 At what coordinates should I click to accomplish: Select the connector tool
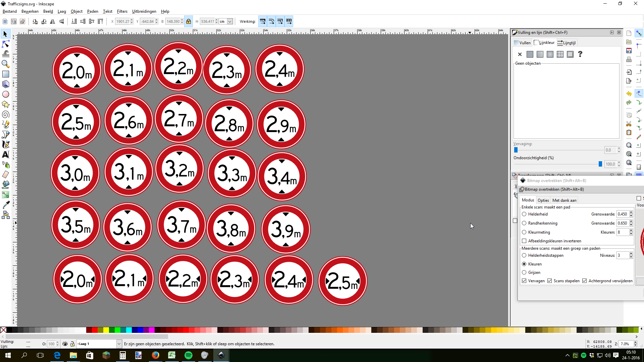coord(5,215)
